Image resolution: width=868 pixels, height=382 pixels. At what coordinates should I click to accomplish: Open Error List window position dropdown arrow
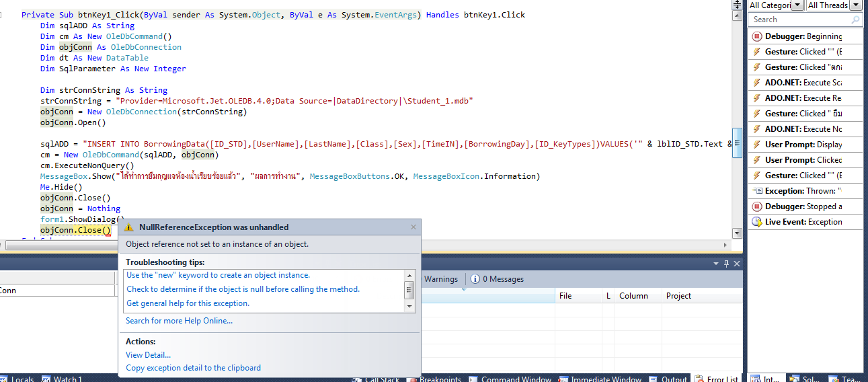tap(717, 264)
